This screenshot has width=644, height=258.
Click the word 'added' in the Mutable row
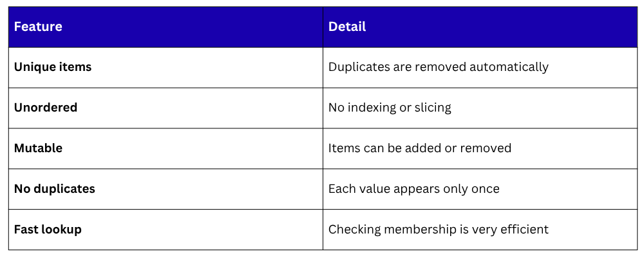point(421,148)
